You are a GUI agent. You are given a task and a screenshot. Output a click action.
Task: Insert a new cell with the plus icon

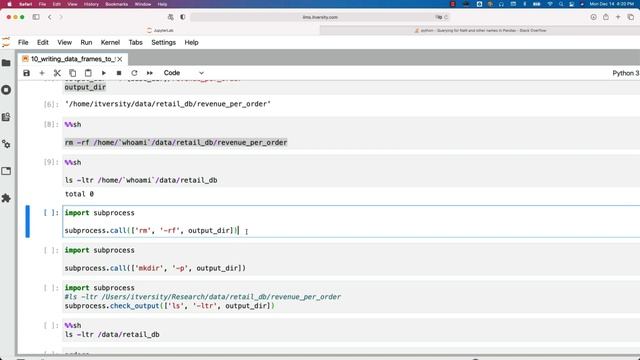click(42, 73)
